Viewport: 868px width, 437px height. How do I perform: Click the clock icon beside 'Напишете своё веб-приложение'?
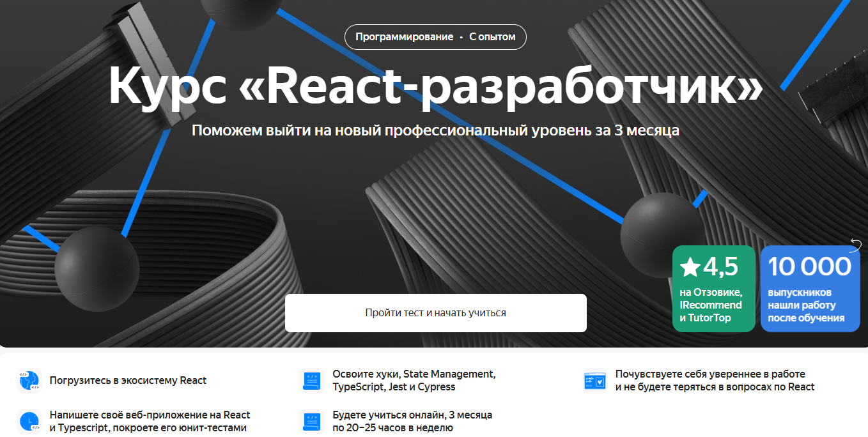point(29,421)
